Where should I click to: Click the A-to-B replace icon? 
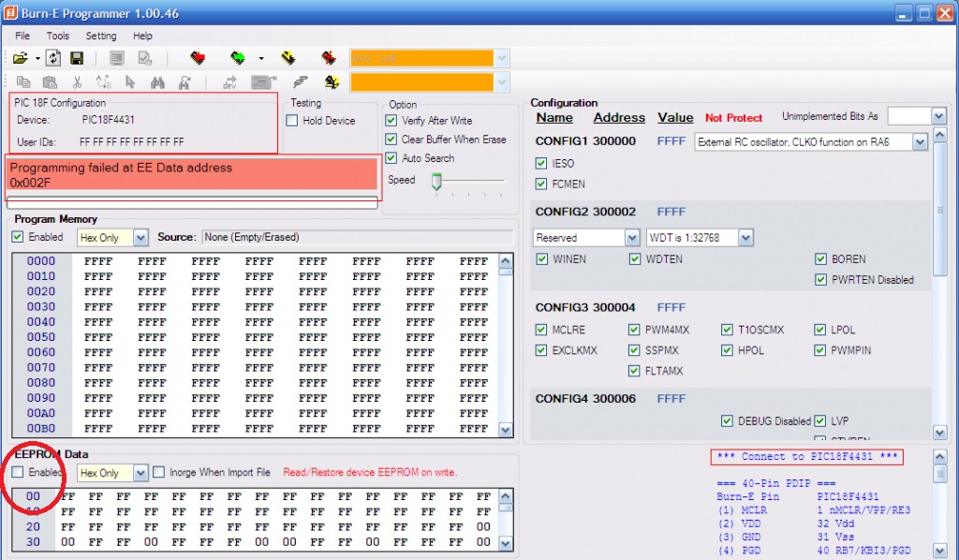[x=103, y=81]
